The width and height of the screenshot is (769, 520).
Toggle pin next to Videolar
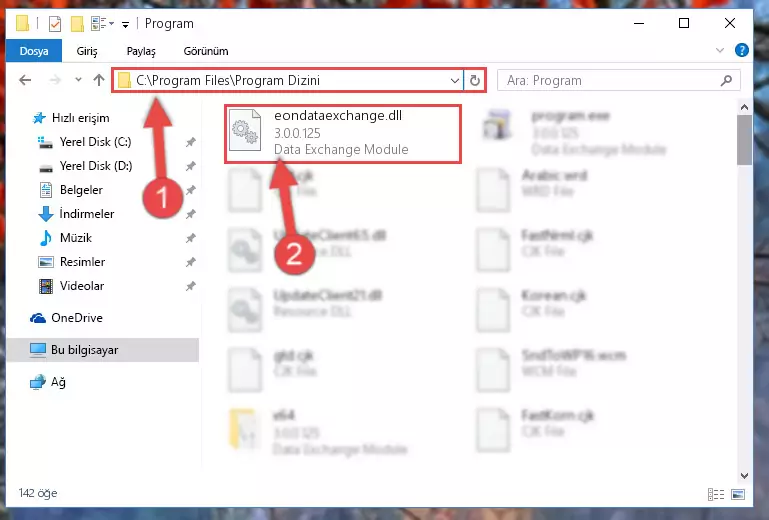click(x=191, y=286)
